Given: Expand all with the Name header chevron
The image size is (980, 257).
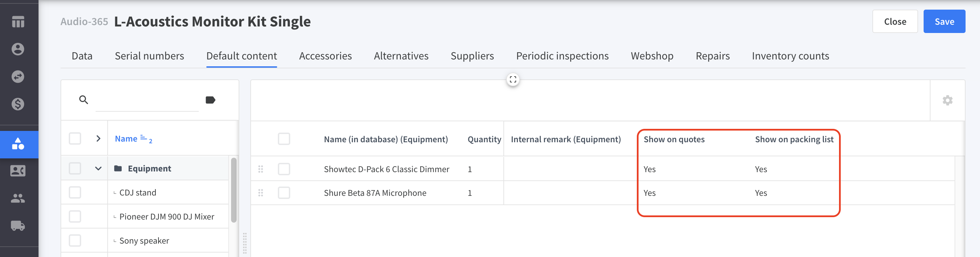Looking at the screenshot, I should pyautogui.click(x=98, y=139).
